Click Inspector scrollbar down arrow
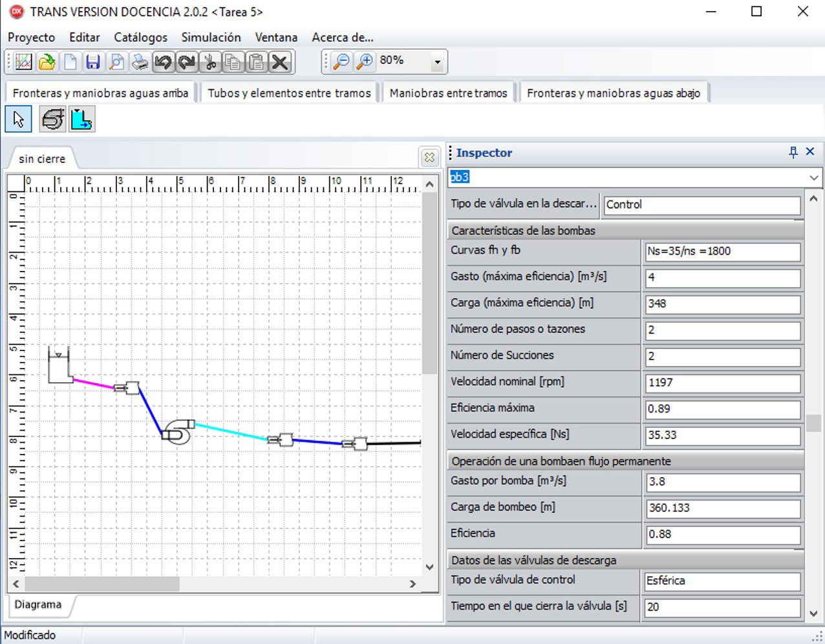The height and width of the screenshot is (644, 825). click(813, 614)
